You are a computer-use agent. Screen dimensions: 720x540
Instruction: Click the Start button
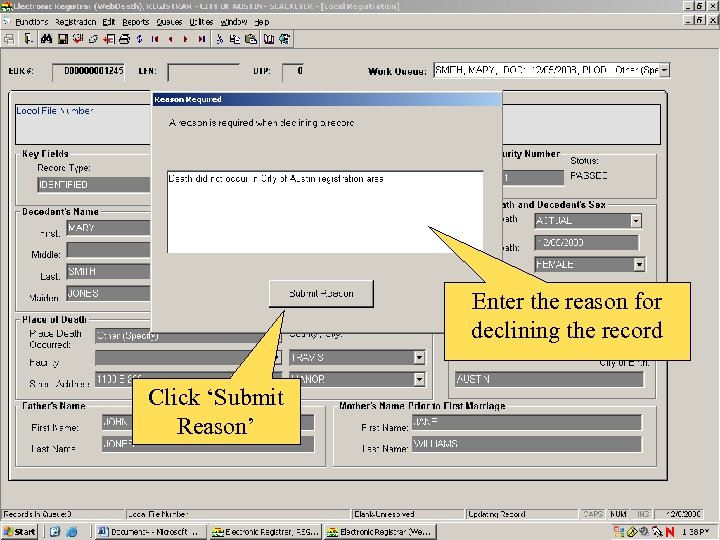point(19,532)
